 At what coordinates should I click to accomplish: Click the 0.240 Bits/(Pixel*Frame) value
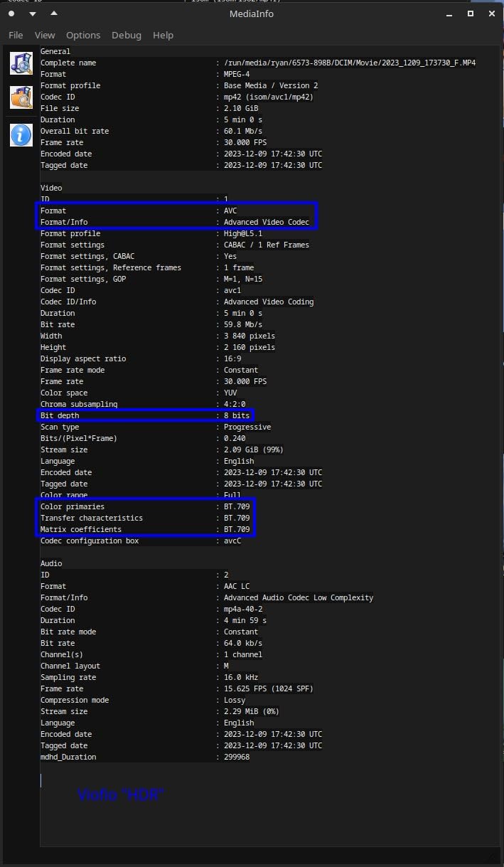(x=235, y=438)
